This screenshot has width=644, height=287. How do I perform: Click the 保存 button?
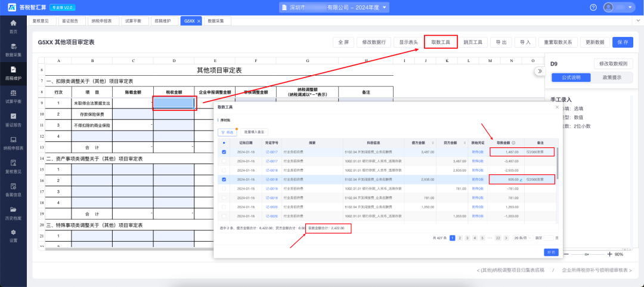pyautogui.click(x=622, y=42)
